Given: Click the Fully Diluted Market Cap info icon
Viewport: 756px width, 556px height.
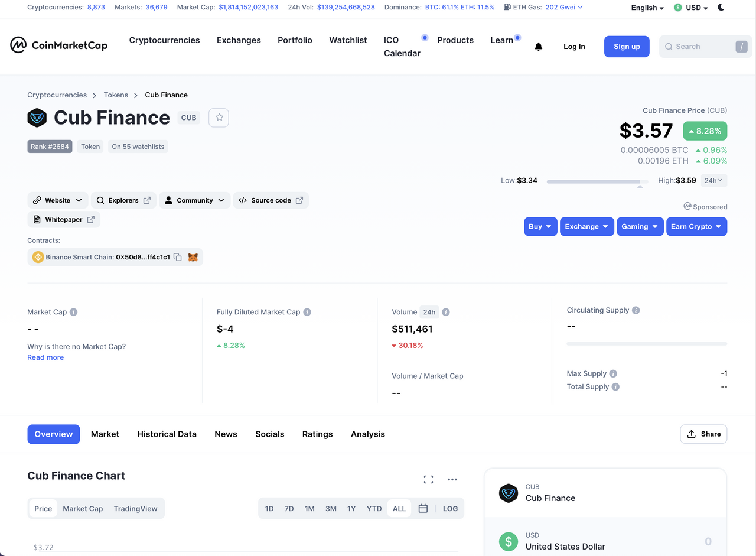Looking at the screenshot, I should (307, 312).
